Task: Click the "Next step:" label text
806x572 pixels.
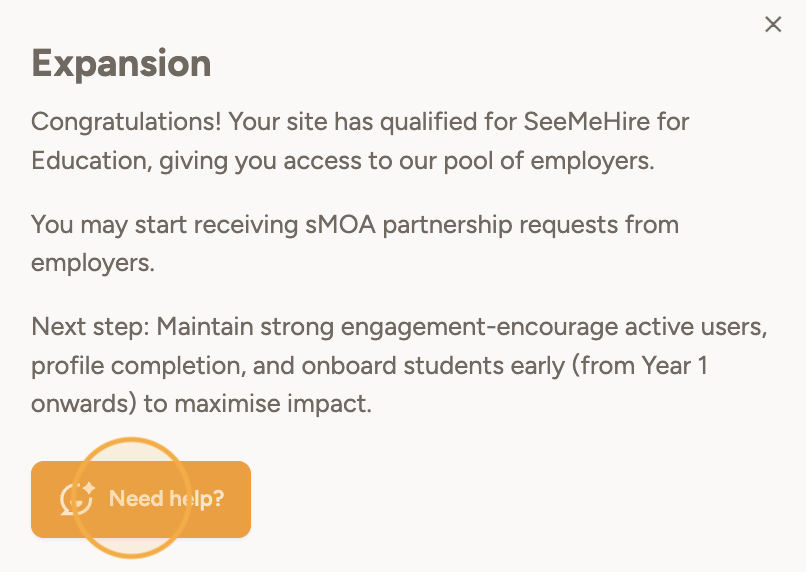Action: tap(90, 327)
